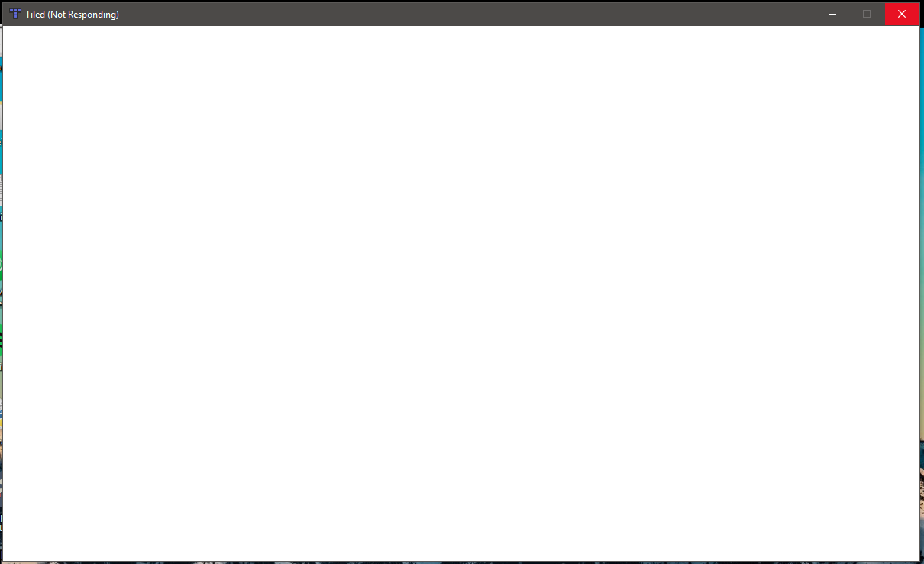Click the window's right border edge
The width and height of the screenshot is (924, 564).
click(x=919, y=293)
